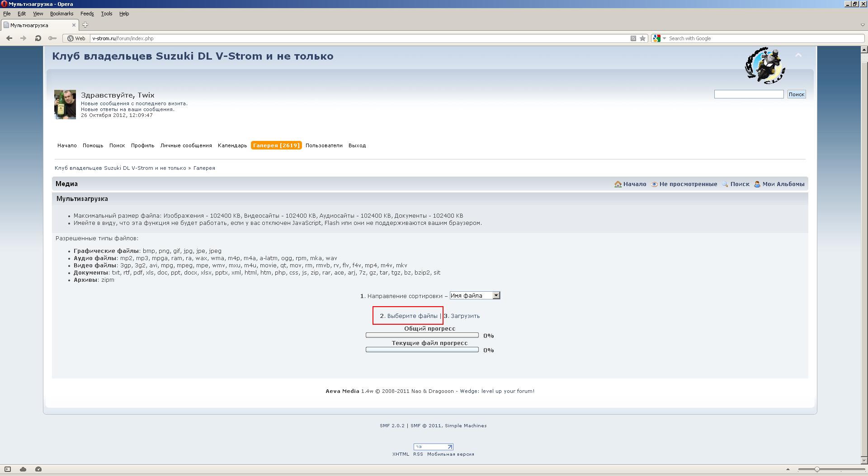
Task: Click the zoom slider in status bar
Action: 817,469
